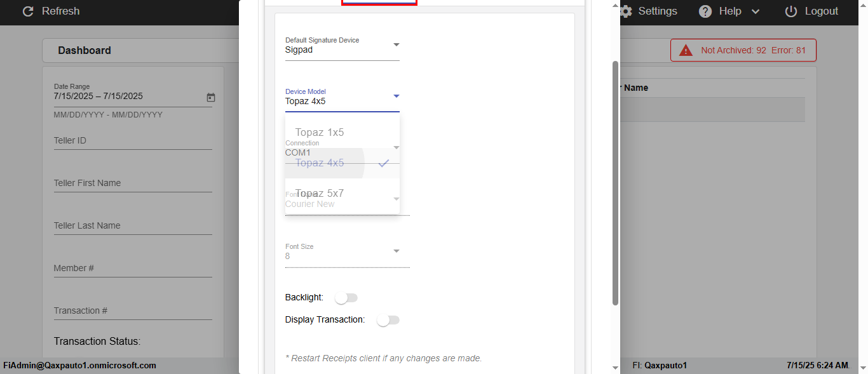Viewport: 868px width, 374px height.
Task: Click the Logout power icon
Action: 791,11
